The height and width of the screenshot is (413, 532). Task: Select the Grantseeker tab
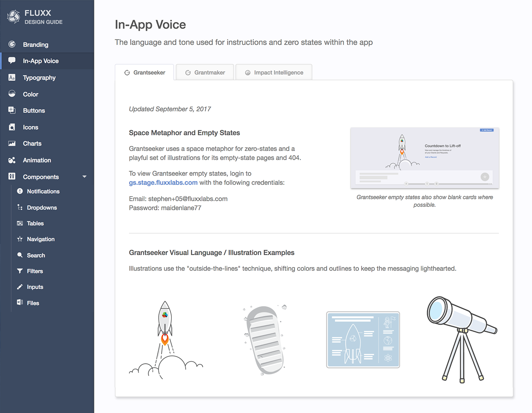tap(145, 73)
